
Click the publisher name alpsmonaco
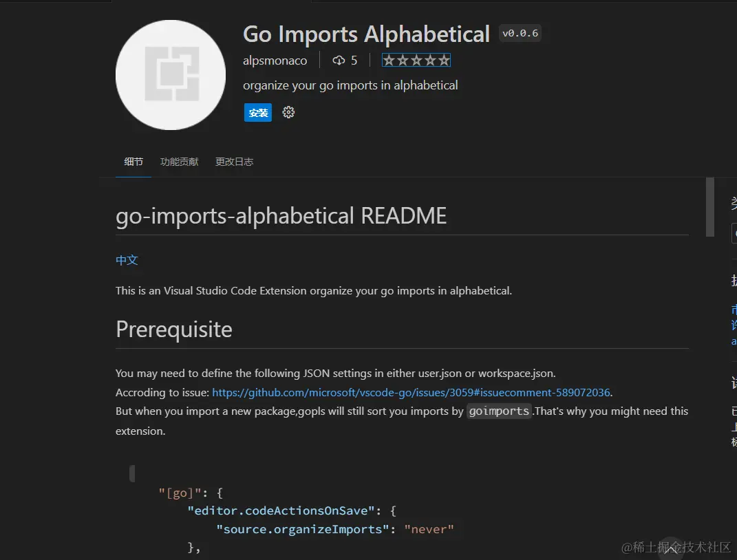[x=275, y=61]
